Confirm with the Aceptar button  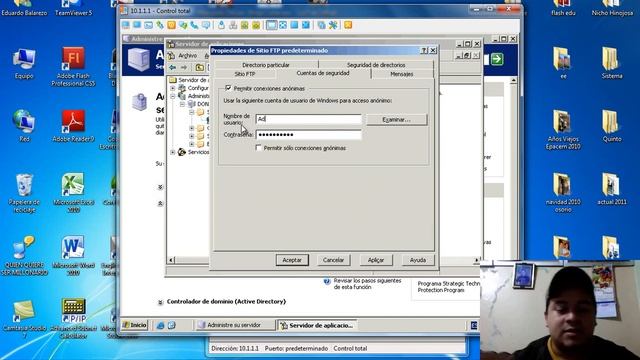pos(292,260)
